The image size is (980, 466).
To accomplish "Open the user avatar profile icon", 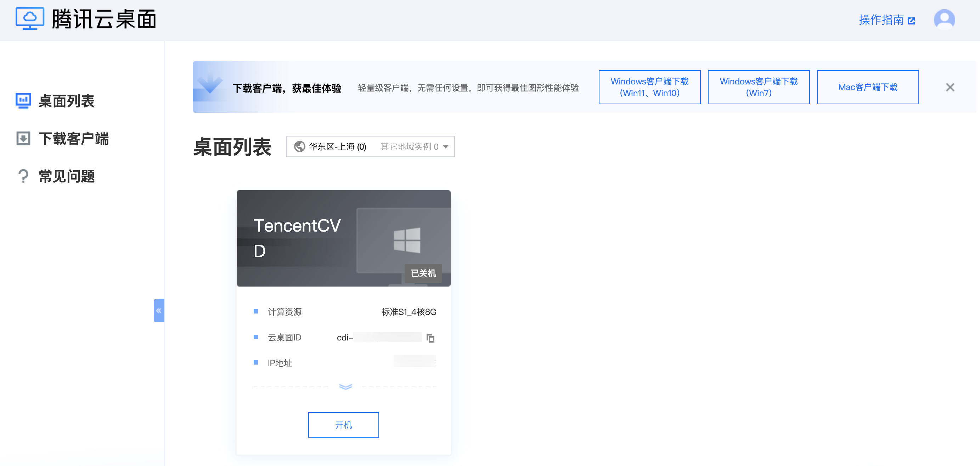I will tap(944, 20).
